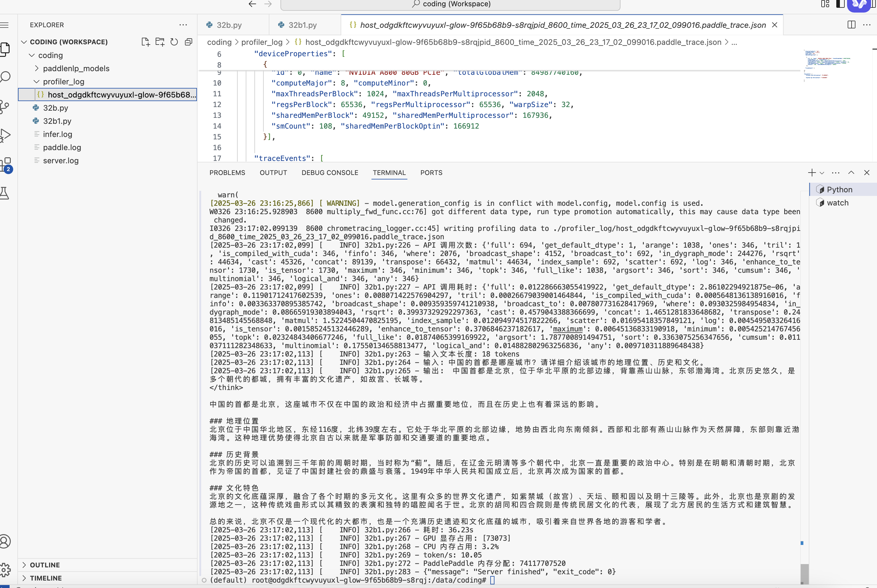Click New File icon in explorer header
This screenshot has height=588, width=877.
tap(145, 42)
